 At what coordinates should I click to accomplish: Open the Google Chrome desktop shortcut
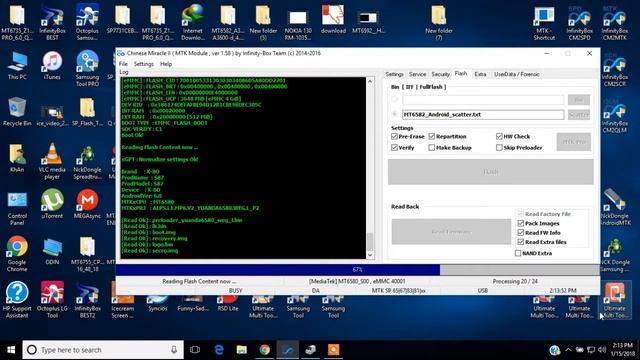tap(17, 254)
